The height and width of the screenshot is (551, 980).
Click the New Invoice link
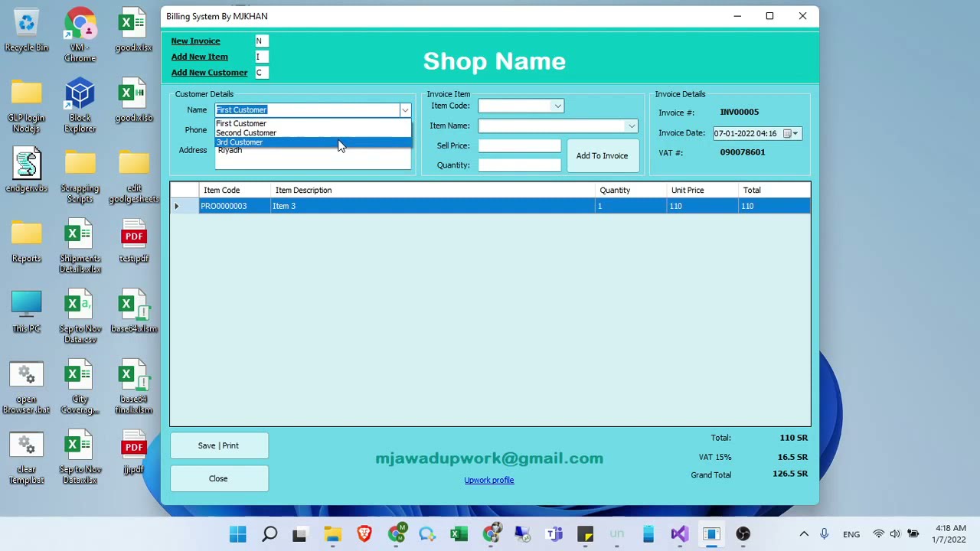coord(195,41)
